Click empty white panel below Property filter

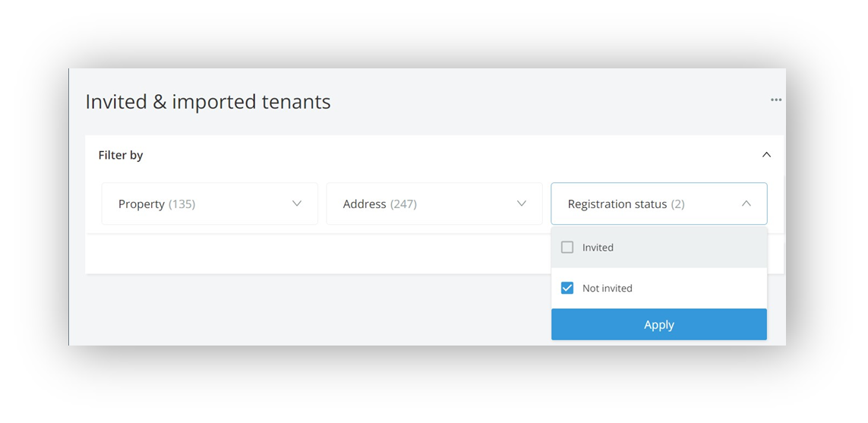tap(316, 254)
